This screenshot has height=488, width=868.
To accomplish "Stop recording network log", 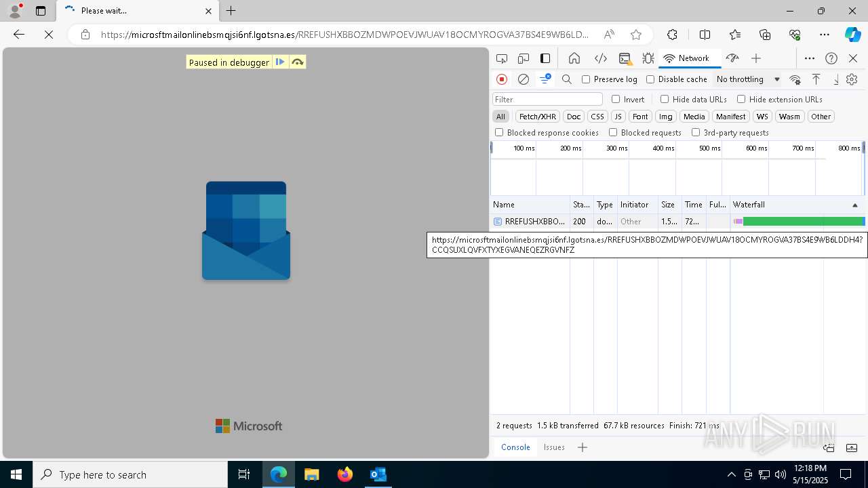I will tap(502, 79).
